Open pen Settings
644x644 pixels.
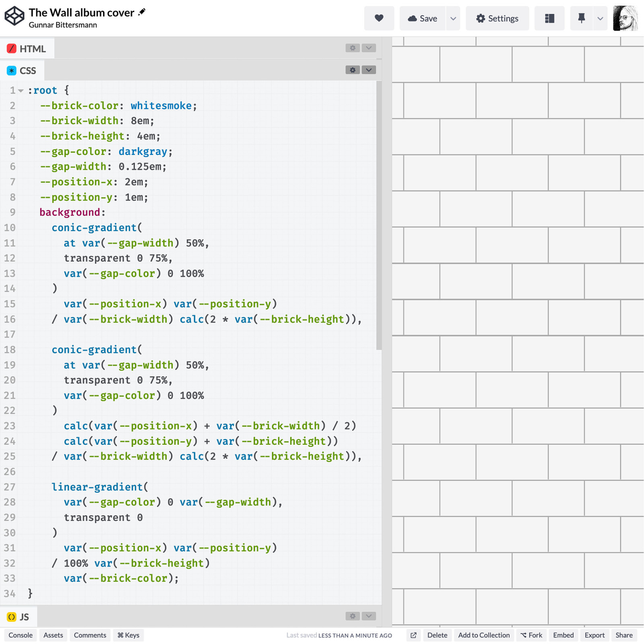click(x=497, y=18)
